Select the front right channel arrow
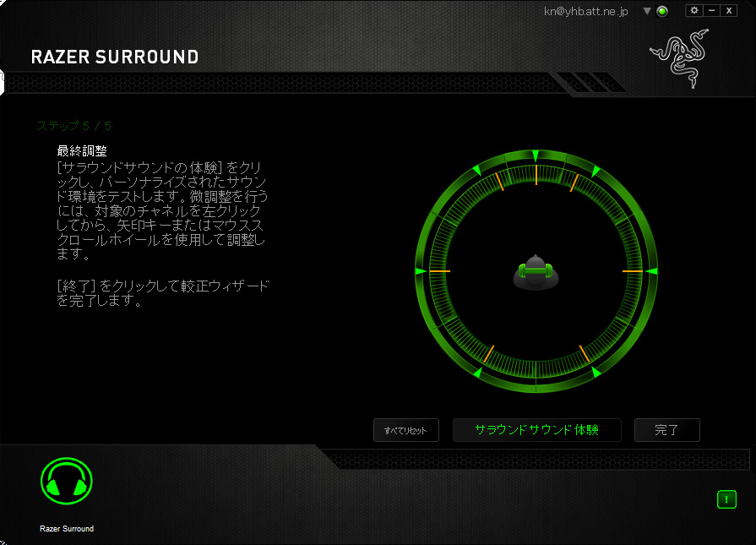The width and height of the screenshot is (756, 545). click(x=596, y=172)
